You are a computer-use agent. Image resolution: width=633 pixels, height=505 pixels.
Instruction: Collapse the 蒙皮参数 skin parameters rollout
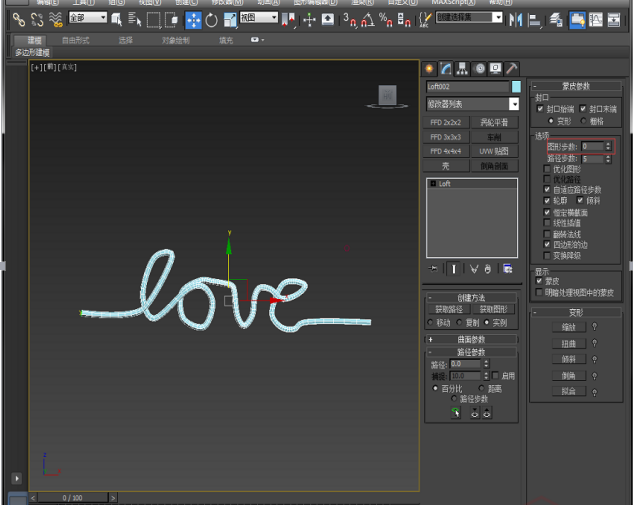(576, 86)
